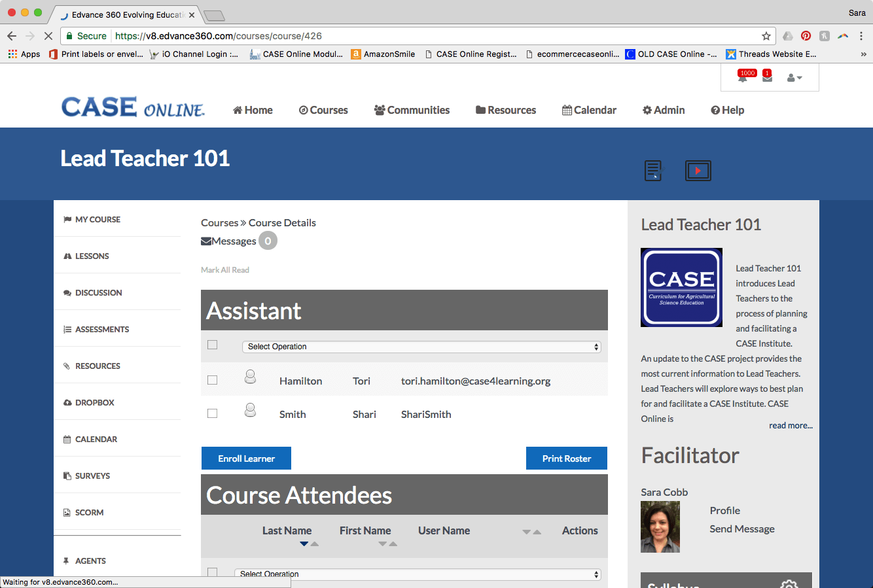The image size is (873, 588).
Task: Open Course Attendees Select Operation dropdown
Action: point(418,574)
